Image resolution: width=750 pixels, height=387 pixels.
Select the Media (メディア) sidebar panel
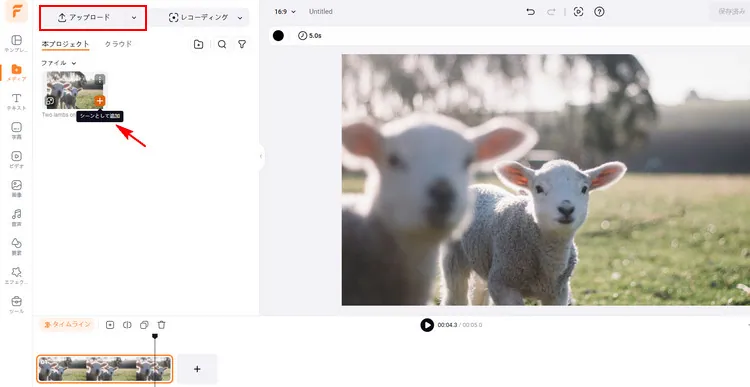(16, 73)
